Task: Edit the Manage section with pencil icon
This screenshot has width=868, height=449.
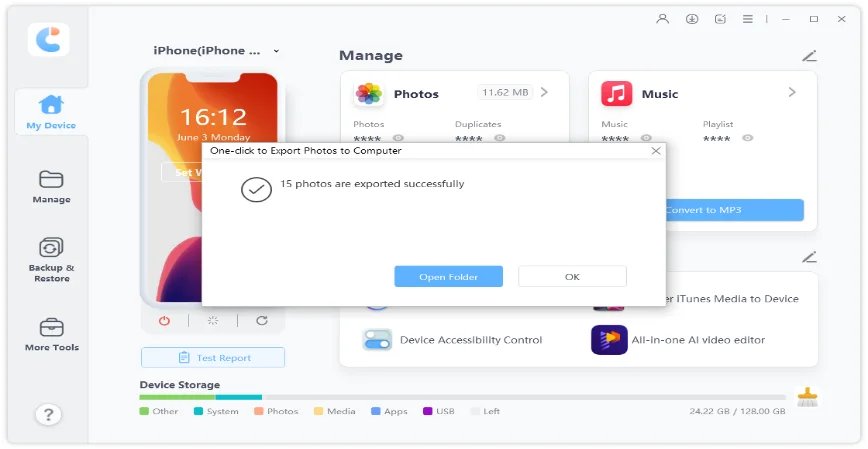Action: pyautogui.click(x=809, y=56)
